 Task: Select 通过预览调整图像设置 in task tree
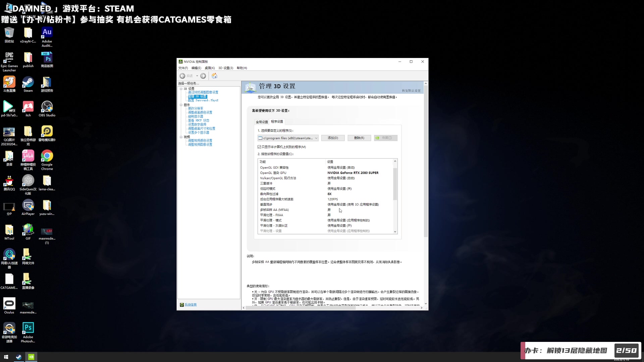(x=203, y=93)
